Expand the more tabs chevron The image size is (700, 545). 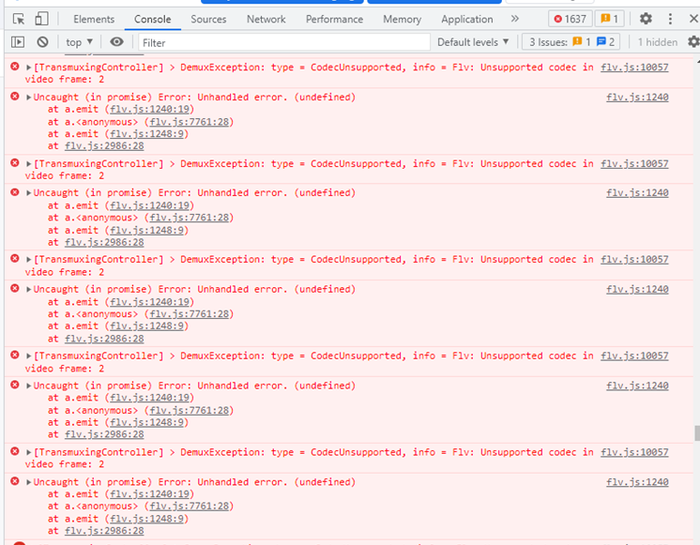pos(514,19)
